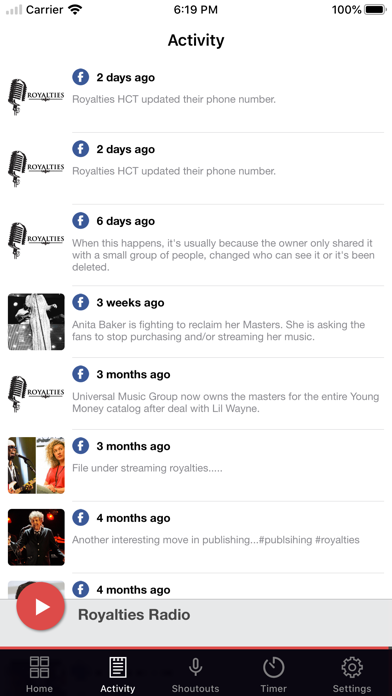The image size is (392, 696).
Task: Tap Royalties microphone logo on 3 months ago post
Action: click(x=36, y=394)
